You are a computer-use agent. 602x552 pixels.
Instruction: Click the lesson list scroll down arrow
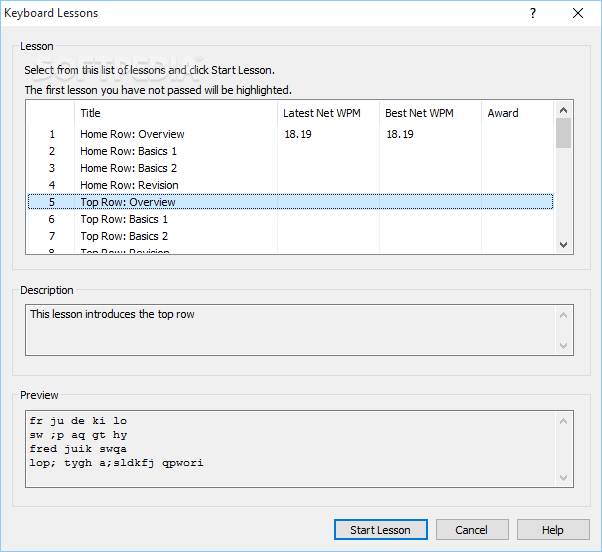563,245
